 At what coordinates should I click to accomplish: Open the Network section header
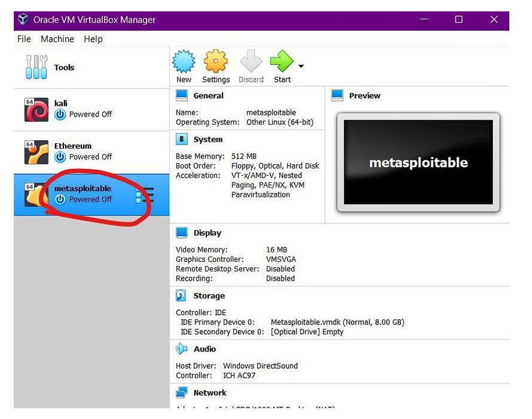click(x=209, y=393)
